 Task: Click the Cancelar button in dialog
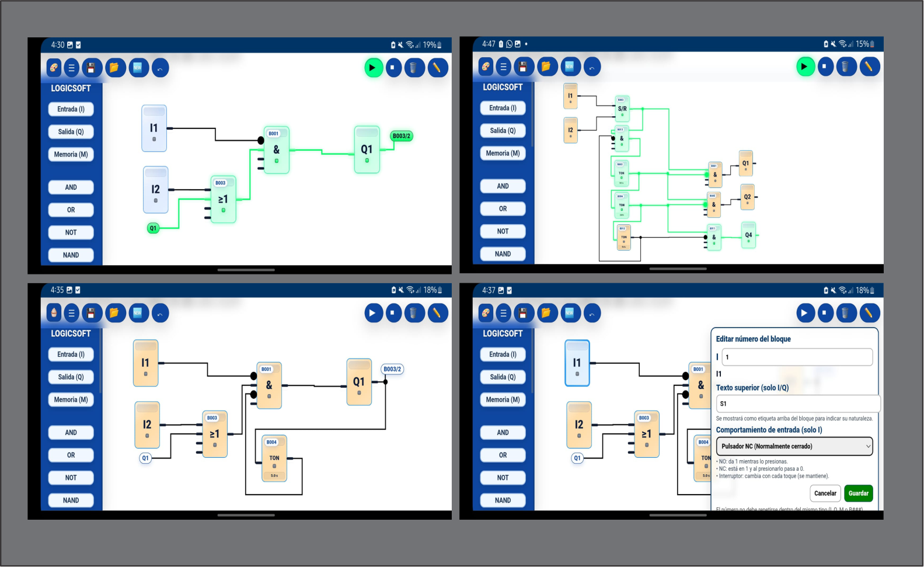pos(825,493)
